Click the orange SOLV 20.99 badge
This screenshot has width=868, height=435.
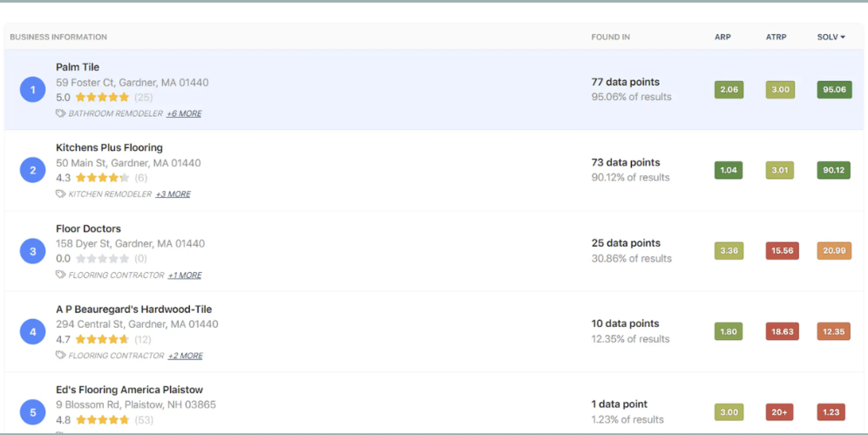[x=834, y=251]
